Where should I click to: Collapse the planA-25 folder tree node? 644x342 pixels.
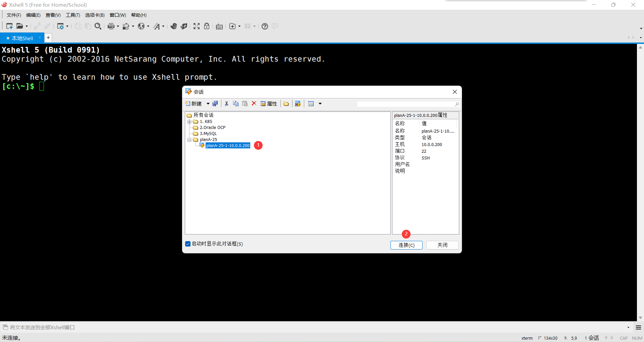click(x=189, y=140)
